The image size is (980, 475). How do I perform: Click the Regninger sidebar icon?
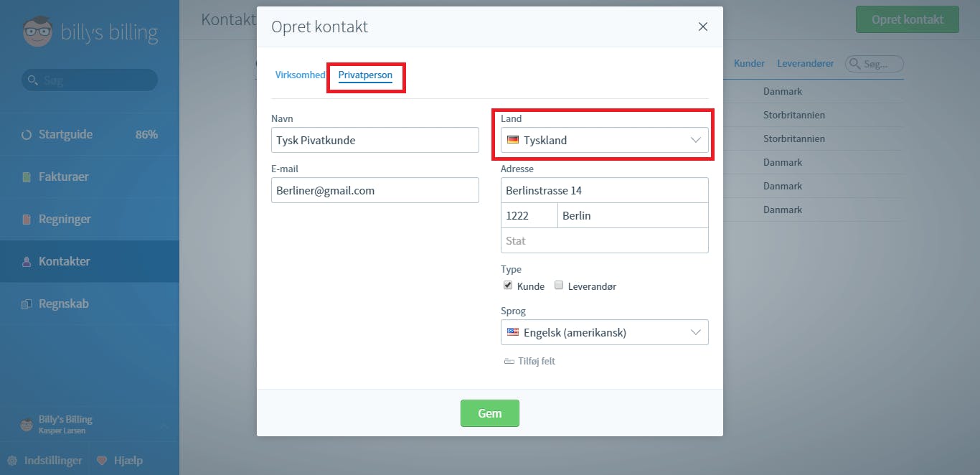point(27,219)
